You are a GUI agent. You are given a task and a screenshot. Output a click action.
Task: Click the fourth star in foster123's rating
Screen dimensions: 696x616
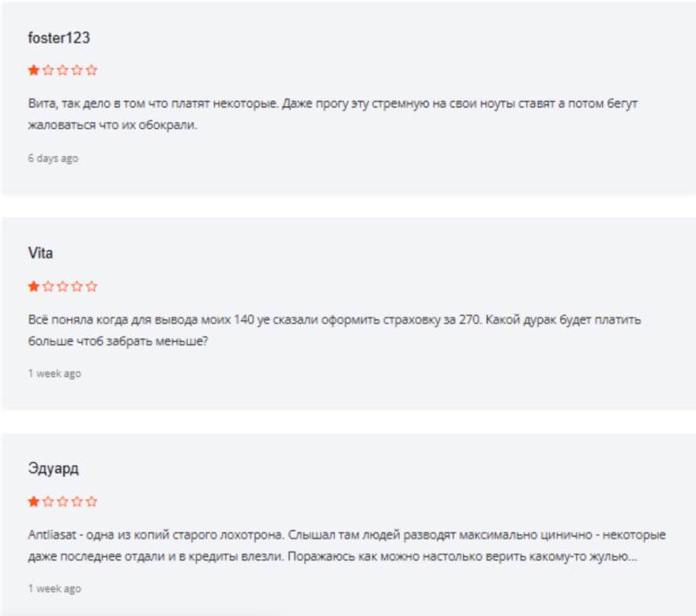(x=77, y=70)
